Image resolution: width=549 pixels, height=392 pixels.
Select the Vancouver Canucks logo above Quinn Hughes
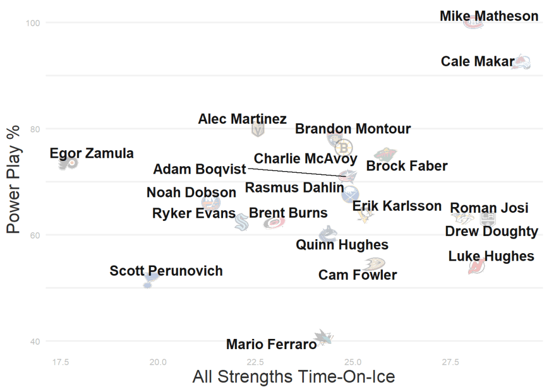(x=328, y=234)
